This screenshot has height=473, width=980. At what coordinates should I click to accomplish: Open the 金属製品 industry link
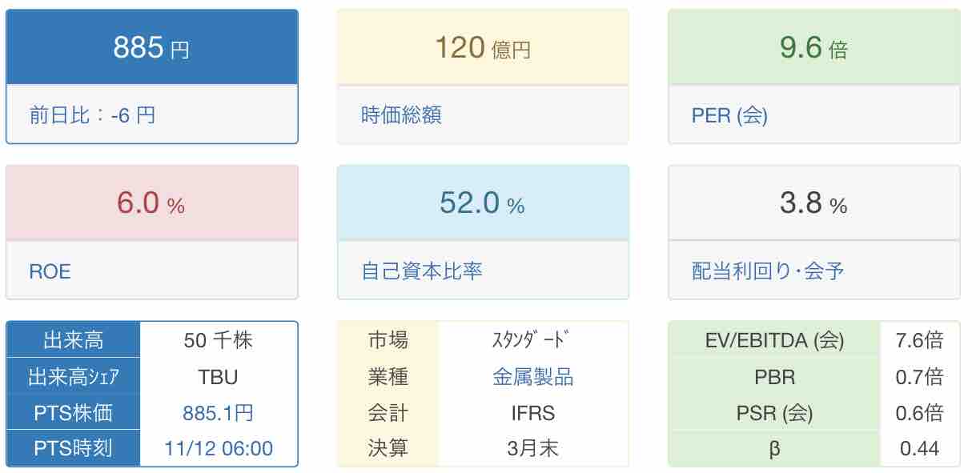point(533,377)
